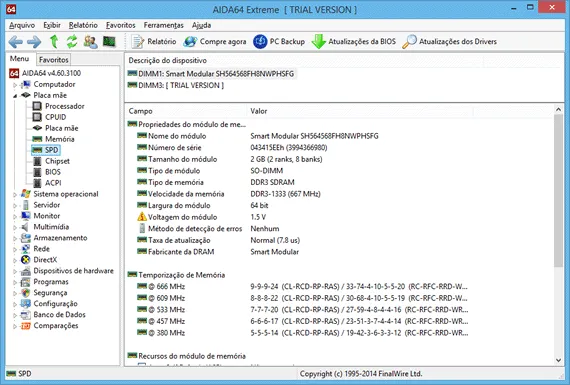Select the Velocidade da memória row

click(x=229, y=194)
